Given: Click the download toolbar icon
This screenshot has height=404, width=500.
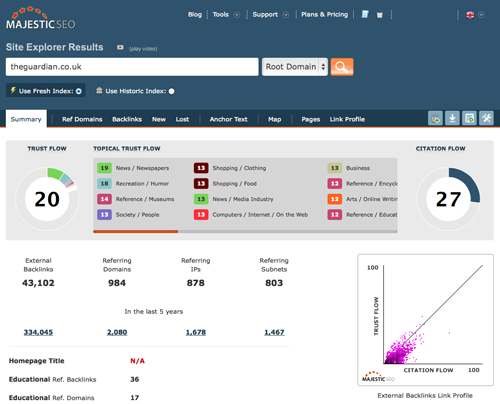Looking at the screenshot, I should (x=452, y=118).
